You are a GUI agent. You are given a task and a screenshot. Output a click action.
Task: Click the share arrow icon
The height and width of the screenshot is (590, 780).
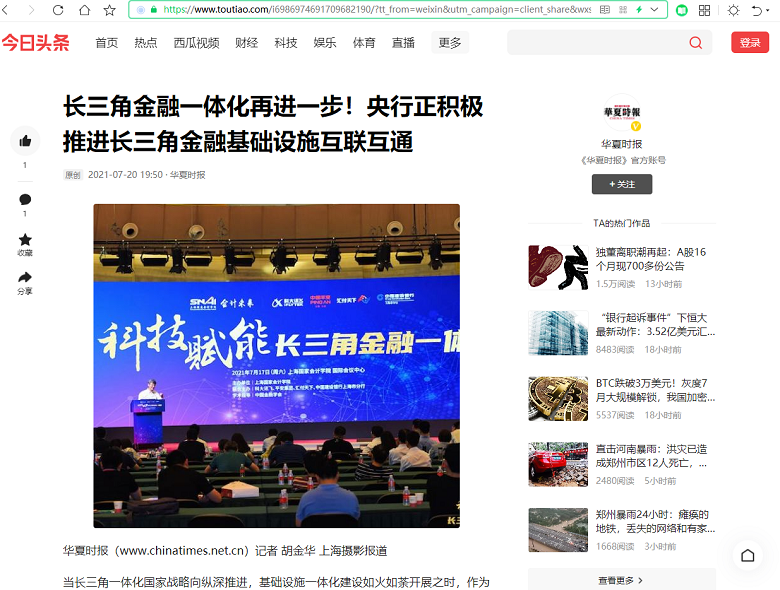pos(25,277)
